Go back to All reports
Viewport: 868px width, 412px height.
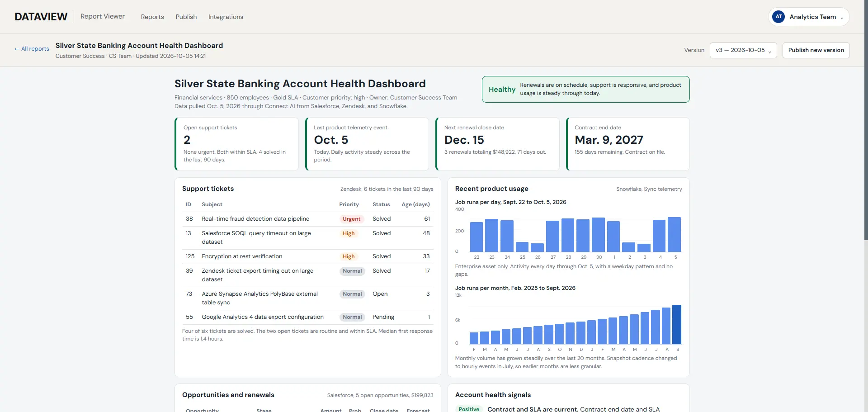[32, 49]
